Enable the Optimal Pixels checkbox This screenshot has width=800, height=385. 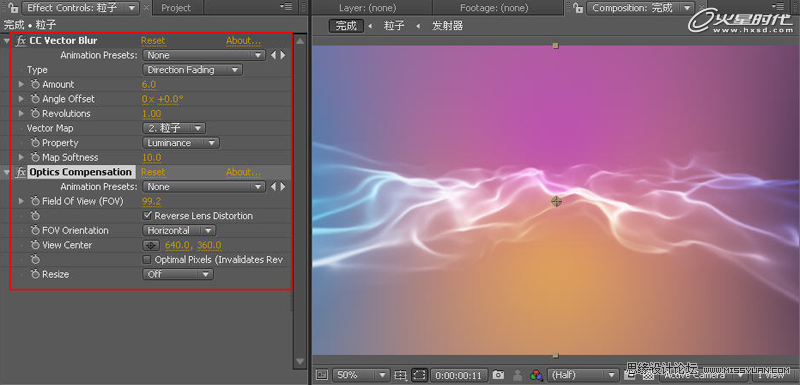147,260
